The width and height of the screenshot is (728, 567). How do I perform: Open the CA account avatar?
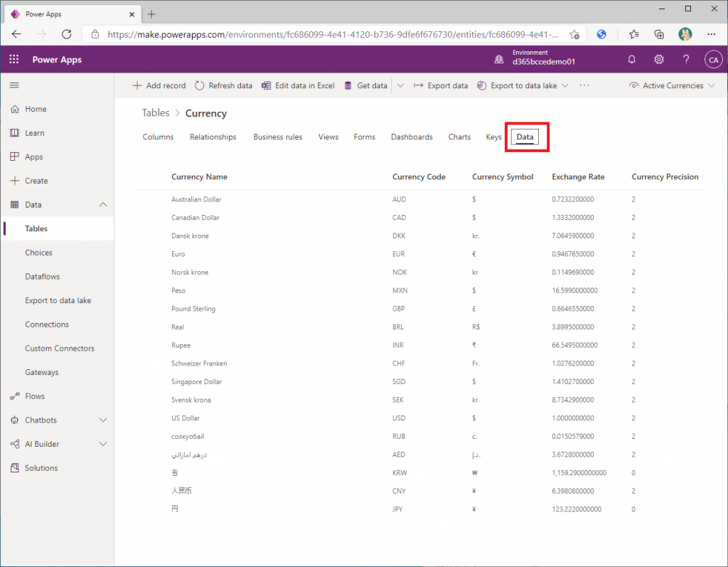(x=713, y=60)
